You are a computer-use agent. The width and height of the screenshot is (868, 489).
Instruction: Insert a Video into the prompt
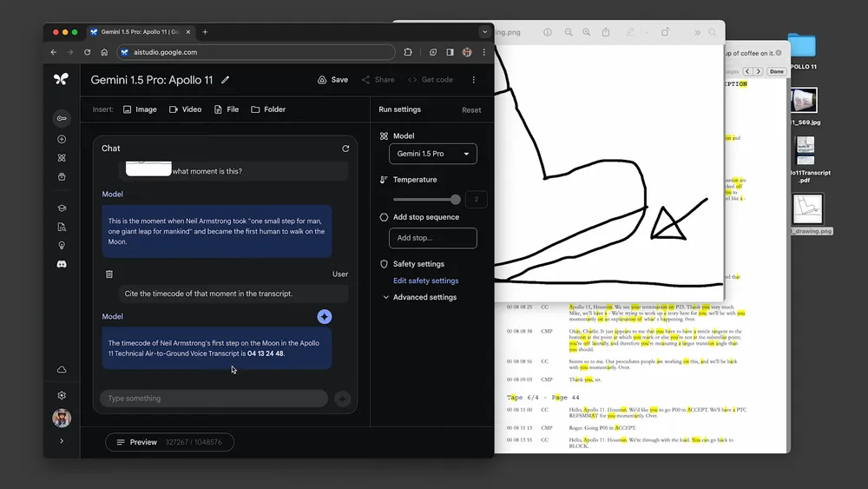[185, 109]
